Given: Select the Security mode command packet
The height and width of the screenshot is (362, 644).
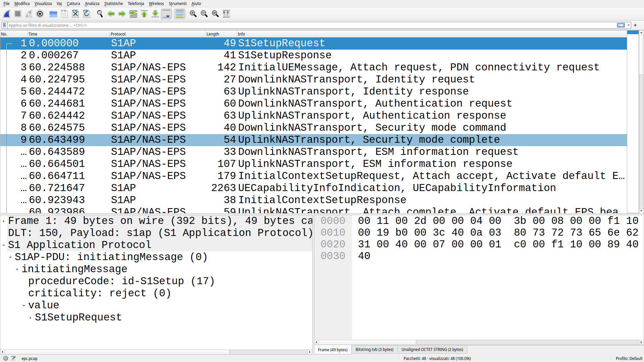Looking at the screenshot, I should pyautogui.click(x=313, y=127).
